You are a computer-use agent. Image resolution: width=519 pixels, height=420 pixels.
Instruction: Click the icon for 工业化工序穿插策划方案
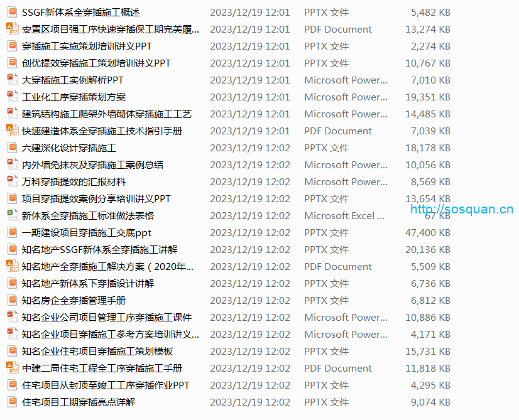click(12, 97)
